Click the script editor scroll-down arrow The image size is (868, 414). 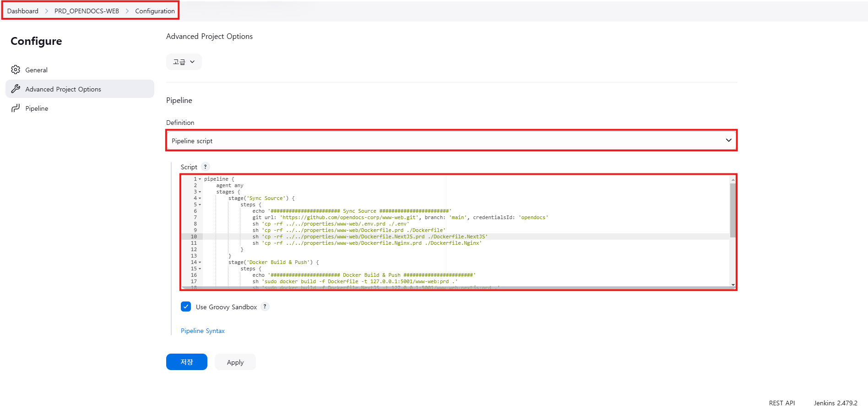pos(733,285)
